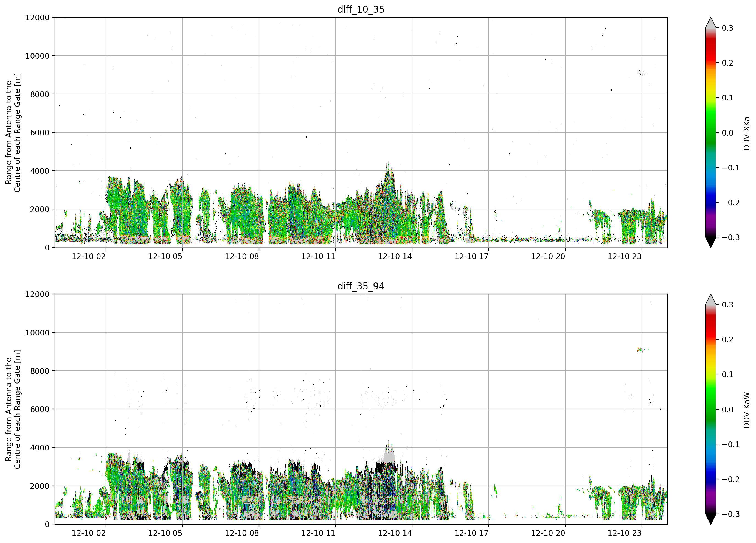
Task: Click the 12-10 02 x-tick label in diff_10_35 plot
Action: click(89, 256)
